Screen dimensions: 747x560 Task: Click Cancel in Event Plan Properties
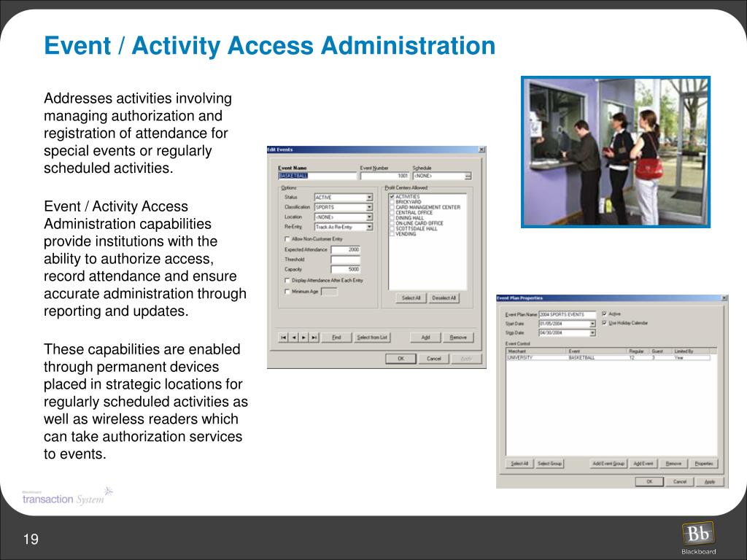click(680, 482)
